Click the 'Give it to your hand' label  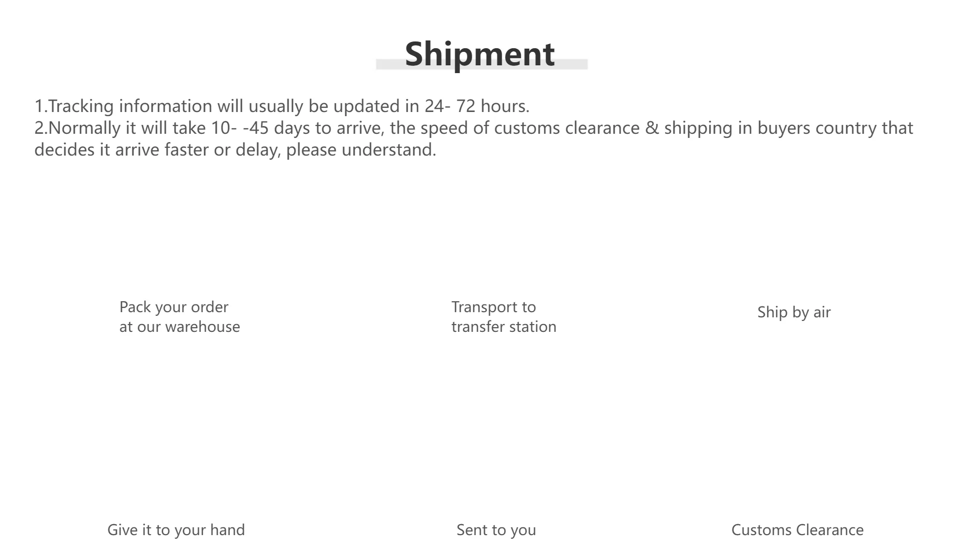click(176, 530)
